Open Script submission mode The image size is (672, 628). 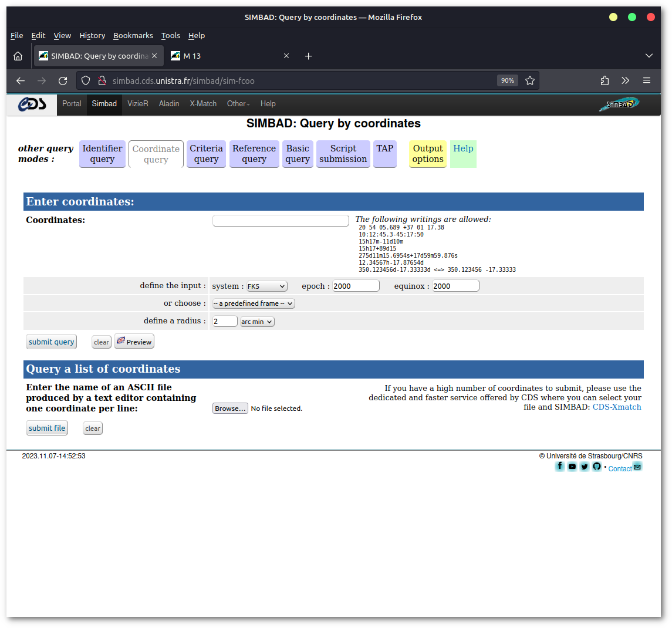[343, 154]
